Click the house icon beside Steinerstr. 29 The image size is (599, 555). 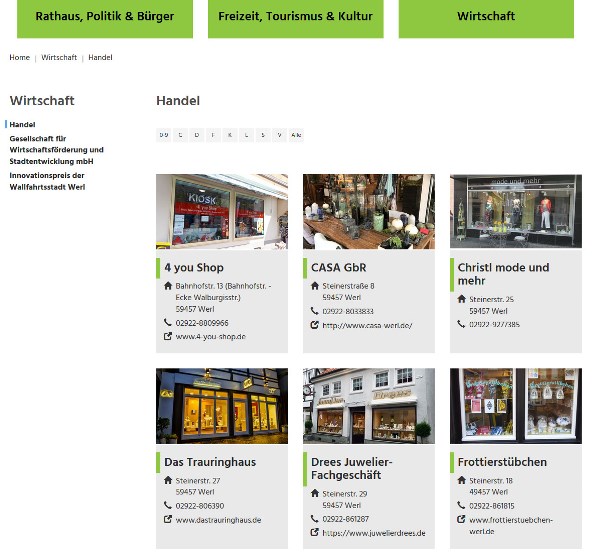pyautogui.click(x=315, y=493)
